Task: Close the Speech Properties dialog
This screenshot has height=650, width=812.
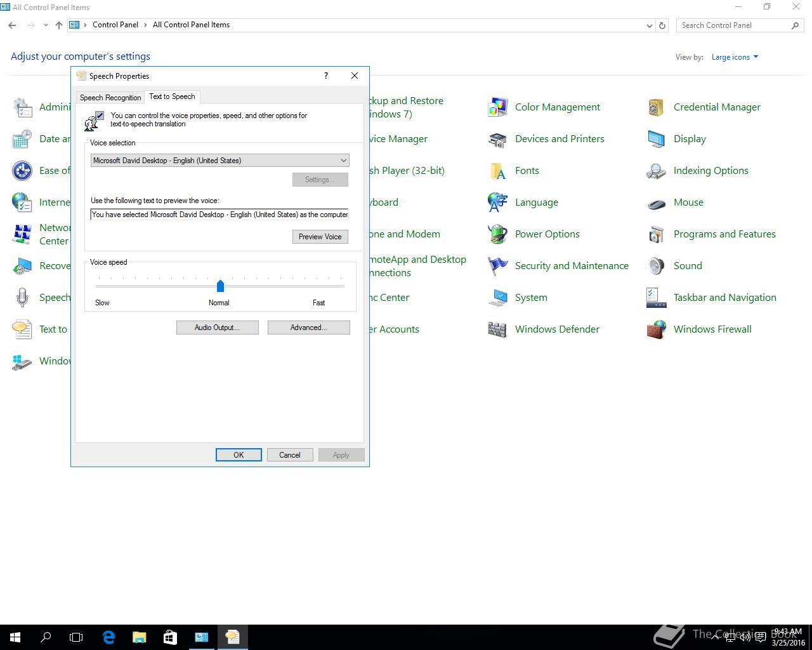Action: click(355, 76)
